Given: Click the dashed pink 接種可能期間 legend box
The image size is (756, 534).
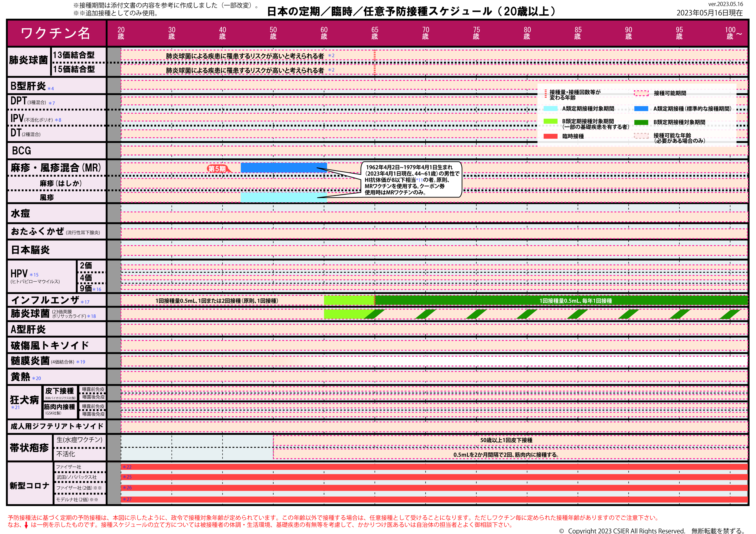Looking at the screenshot, I should [x=641, y=93].
